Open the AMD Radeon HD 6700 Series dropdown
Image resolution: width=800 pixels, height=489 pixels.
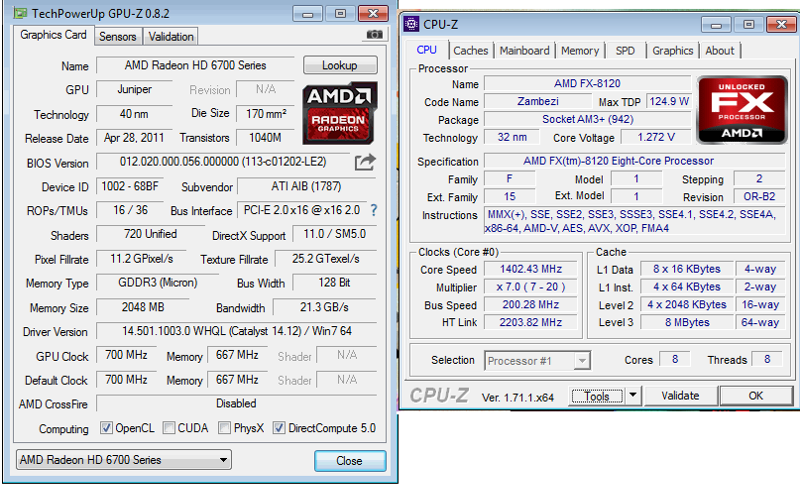124,459
